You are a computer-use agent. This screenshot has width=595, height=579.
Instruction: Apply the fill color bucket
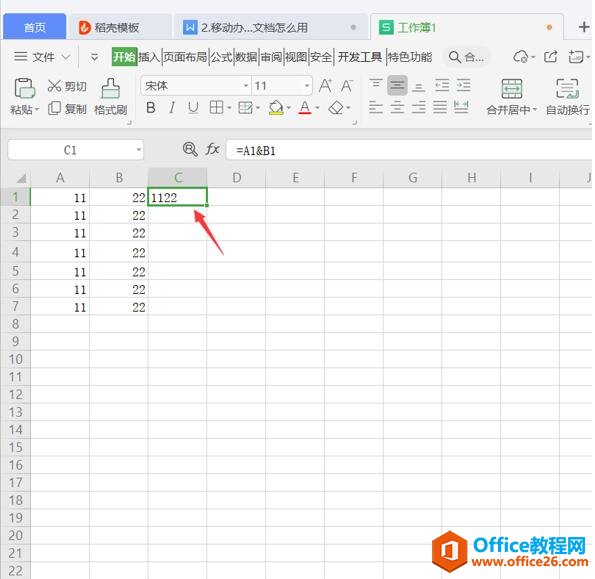(x=276, y=108)
